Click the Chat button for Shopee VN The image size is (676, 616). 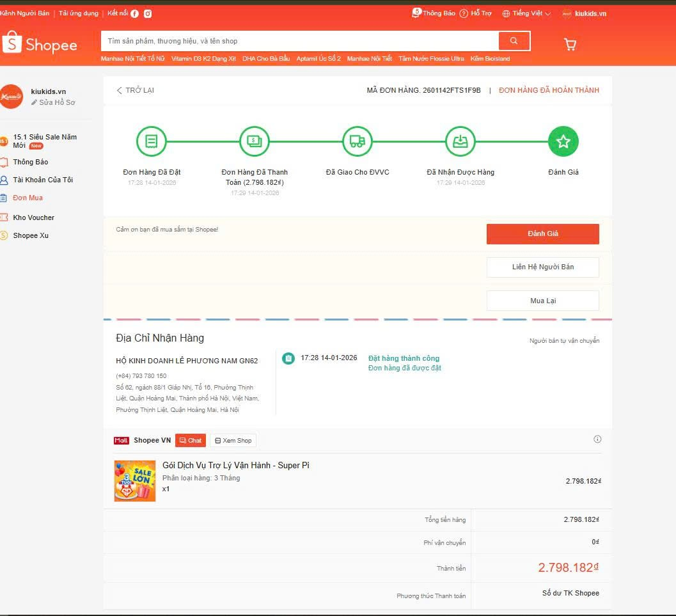pos(191,441)
